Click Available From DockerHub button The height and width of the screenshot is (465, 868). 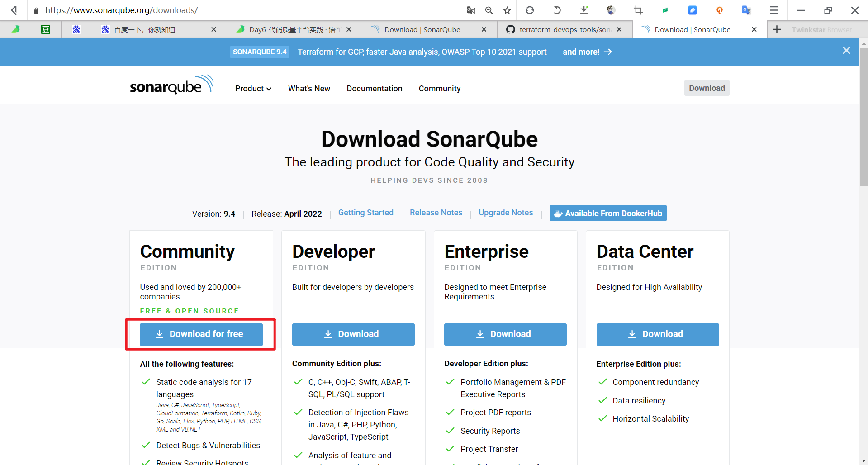click(608, 213)
